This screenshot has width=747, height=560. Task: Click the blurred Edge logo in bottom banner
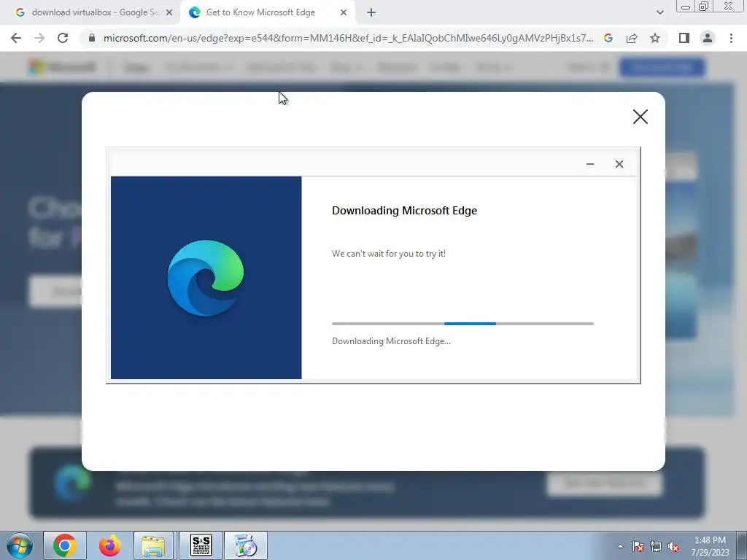[x=72, y=483]
